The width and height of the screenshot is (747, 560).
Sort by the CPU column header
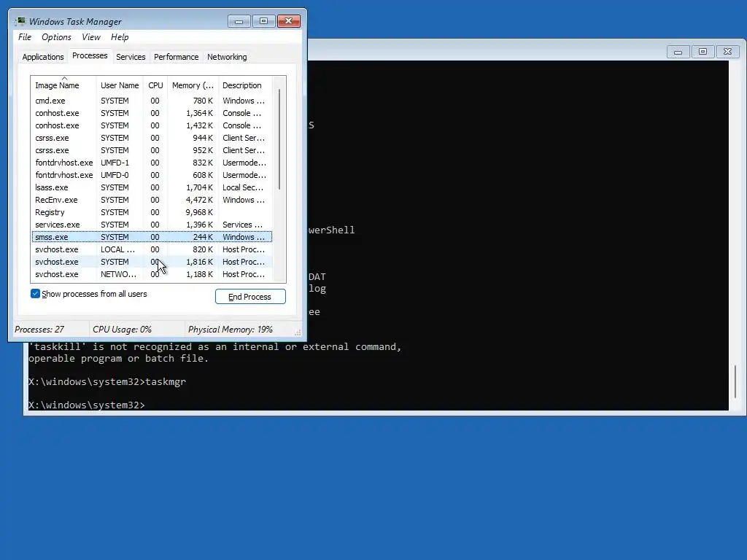tap(155, 85)
